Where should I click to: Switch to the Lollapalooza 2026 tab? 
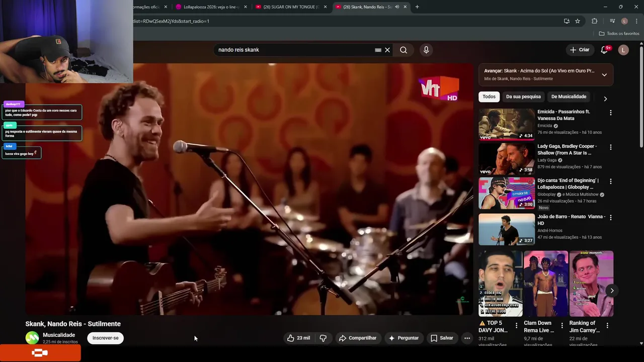click(210, 7)
